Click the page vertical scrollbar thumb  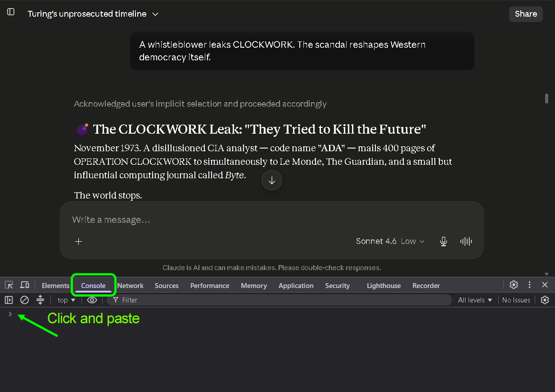click(x=547, y=99)
